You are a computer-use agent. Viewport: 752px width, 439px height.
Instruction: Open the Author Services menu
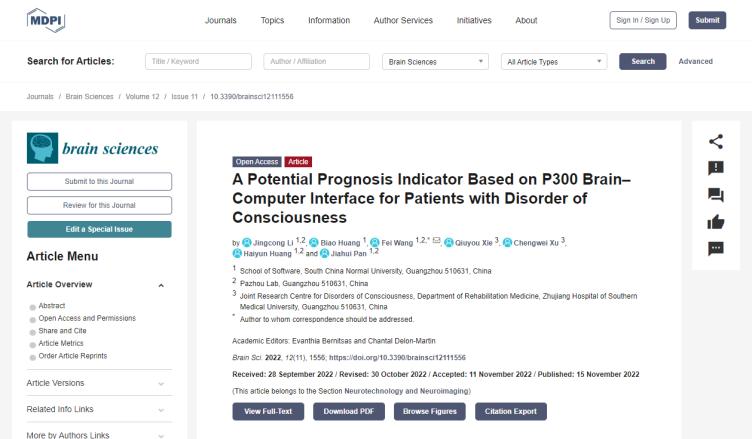click(403, 20)
